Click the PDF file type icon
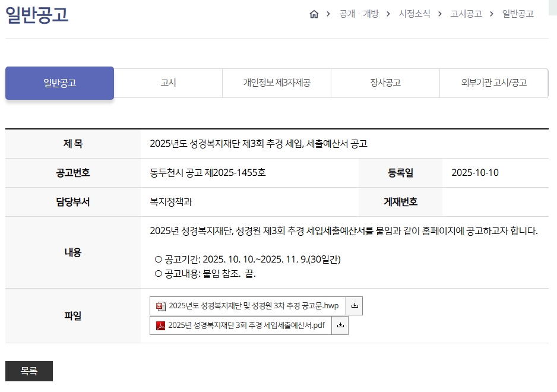This screenshot has height=392, width=557. point(160,325)
